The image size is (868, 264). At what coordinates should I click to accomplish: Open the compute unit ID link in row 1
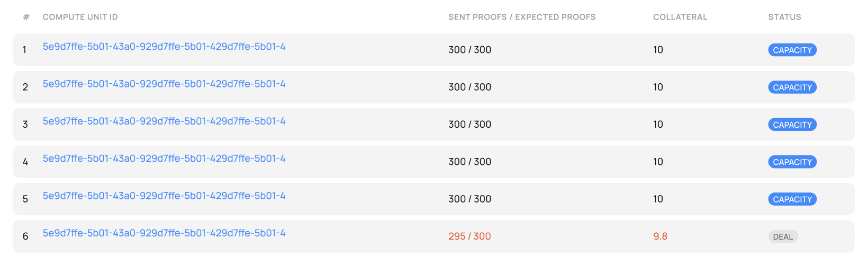(164, 47)
